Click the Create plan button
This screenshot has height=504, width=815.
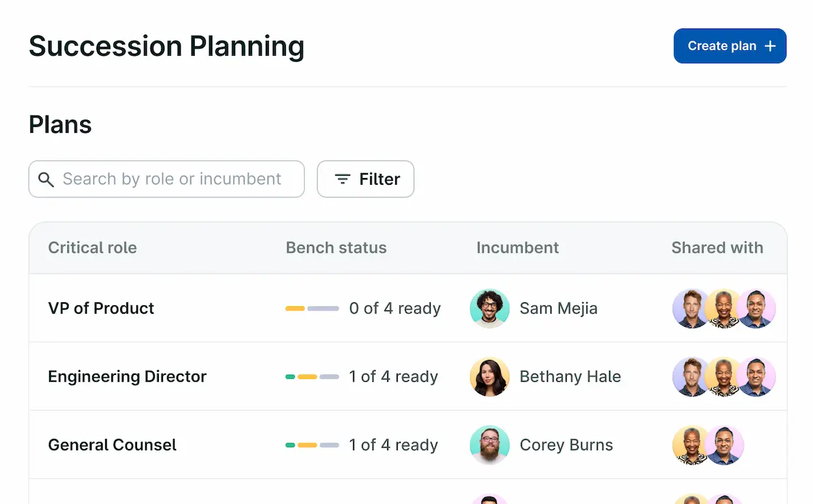[729, 46]
